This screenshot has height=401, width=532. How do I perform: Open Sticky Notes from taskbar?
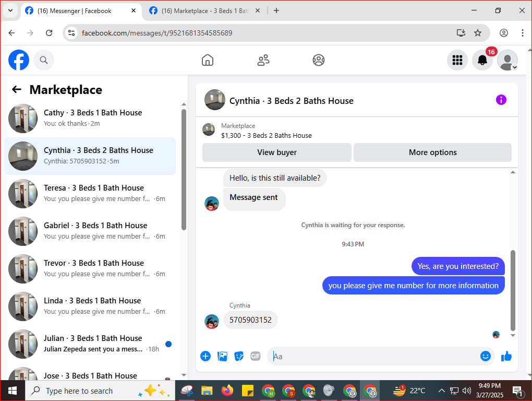click(x=247, y=391)
